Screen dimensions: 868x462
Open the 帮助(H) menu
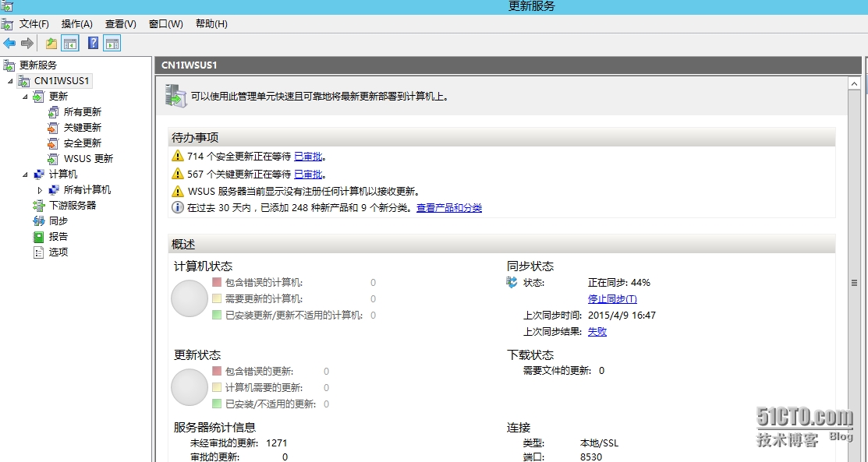(211, 24)
